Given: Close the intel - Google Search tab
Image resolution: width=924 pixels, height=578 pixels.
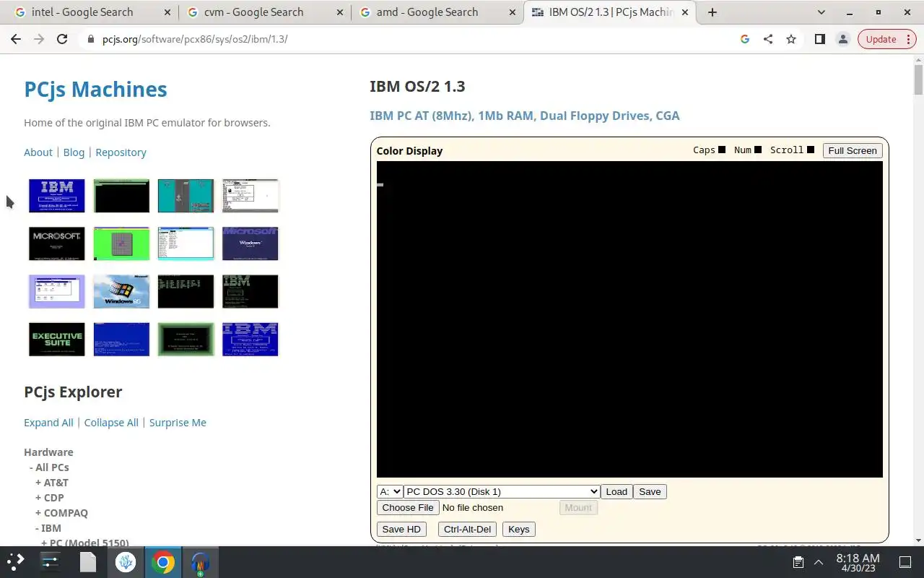Looking at the screenshot, I should tap(167, 12).
